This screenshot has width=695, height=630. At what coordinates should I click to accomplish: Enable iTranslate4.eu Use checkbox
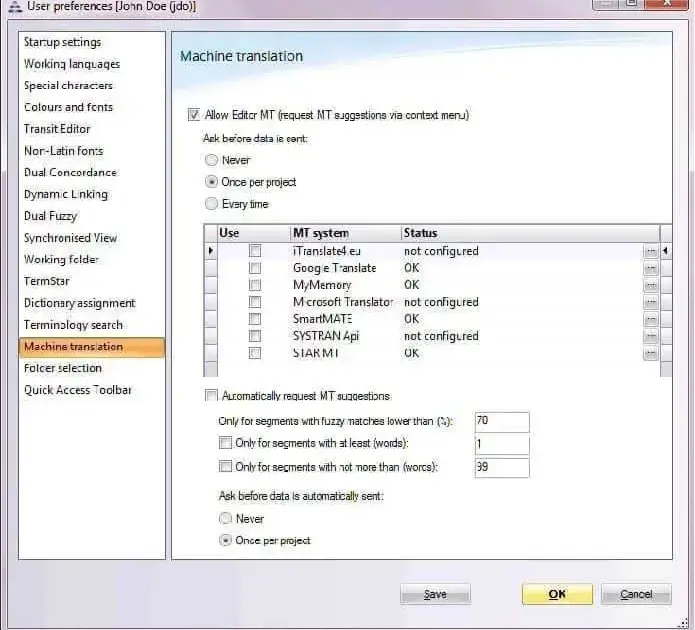[255, 251]
